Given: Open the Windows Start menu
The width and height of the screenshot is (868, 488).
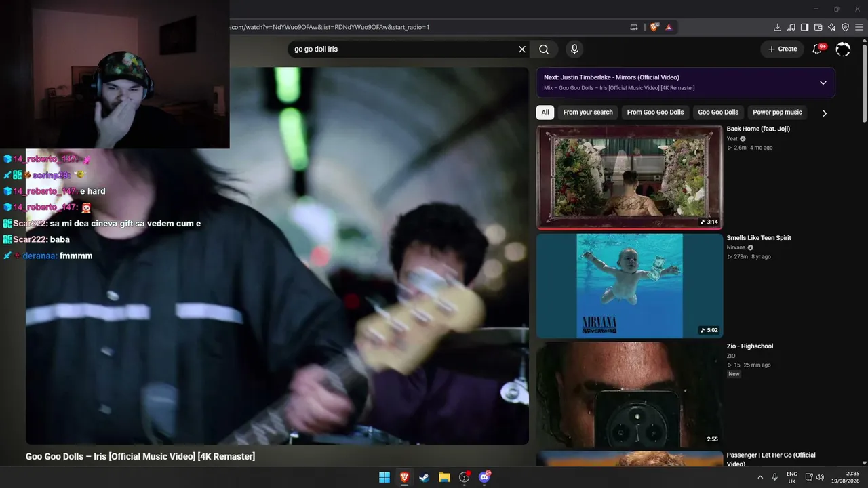Looking at the screenshot, I should [384, 477].
